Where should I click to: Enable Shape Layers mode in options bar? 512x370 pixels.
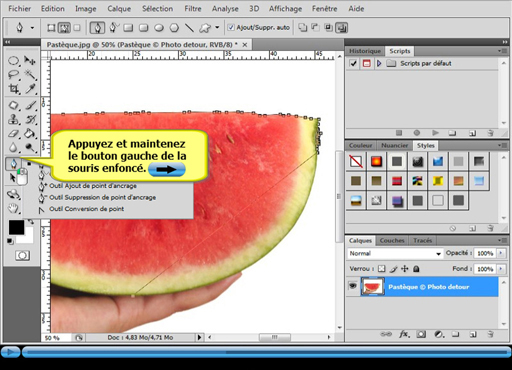pyautogui.click(x=51, y=28)
